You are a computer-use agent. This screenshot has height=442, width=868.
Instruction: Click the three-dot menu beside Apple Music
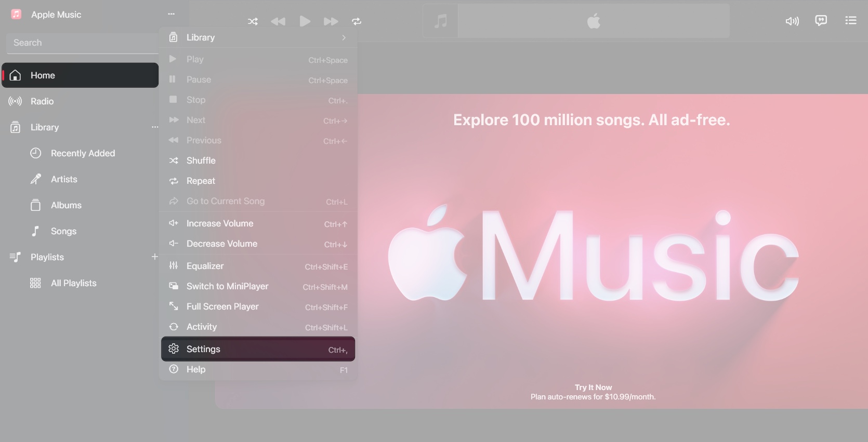[x=172, y=14]
